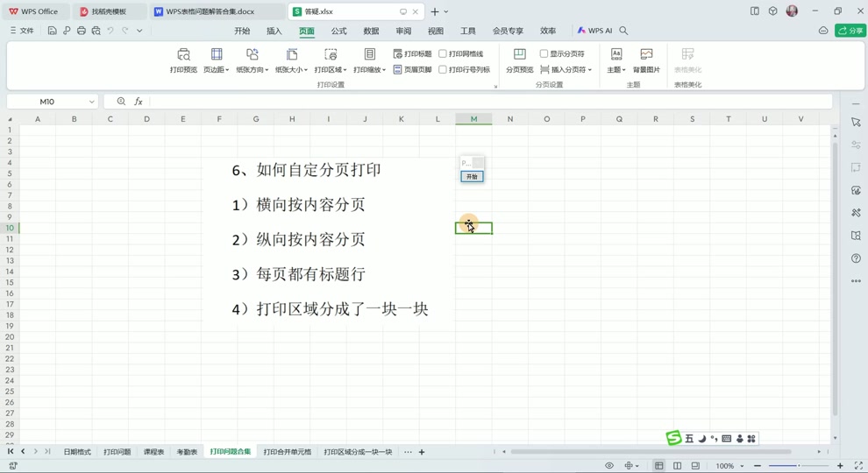Open page margins (页边距) dropdown
Image resolution: width=868 pixels, height=473 pixels.
216,60
